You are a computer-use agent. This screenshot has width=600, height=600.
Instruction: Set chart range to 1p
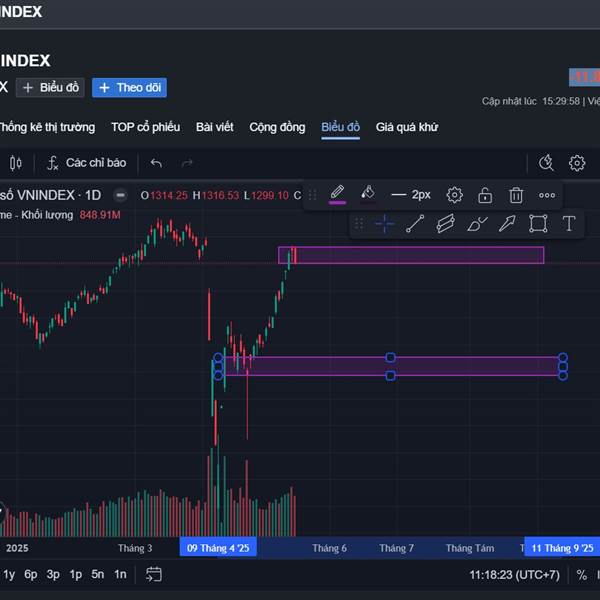coord(76,574)
